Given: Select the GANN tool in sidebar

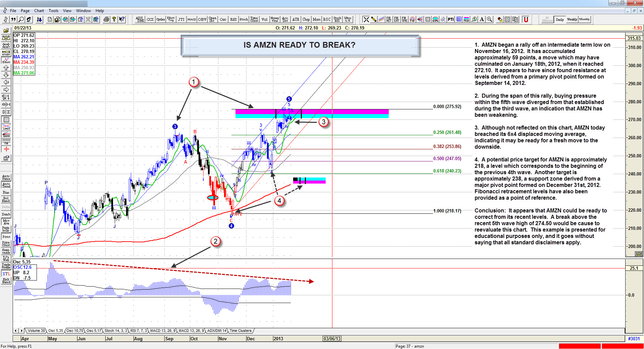Looking at the screenshot, I should (6, 134).
